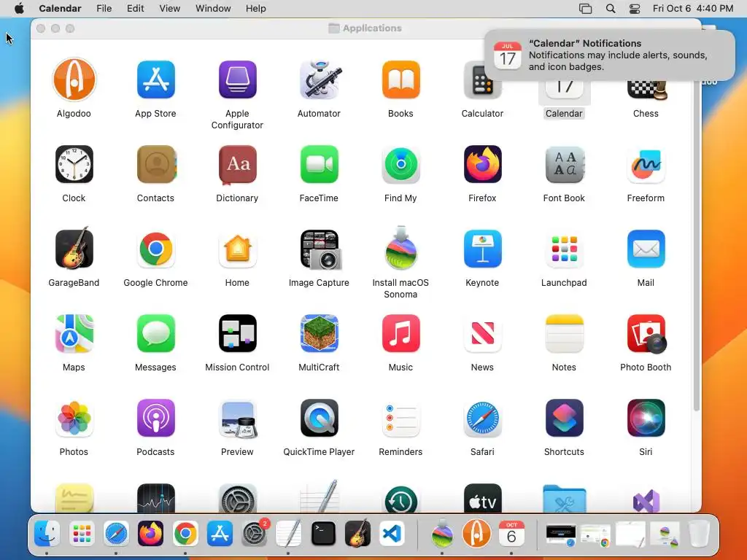Image resolution: width=747 pixels, height=560 pixels.
Task: Open the MultiCraft app icon
Action: tap(320, 333)
